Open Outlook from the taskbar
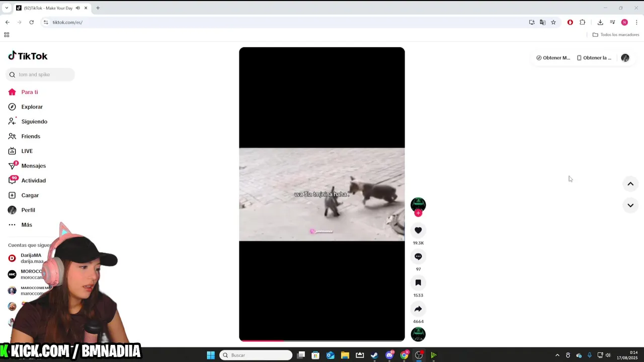 coord(330,355)
